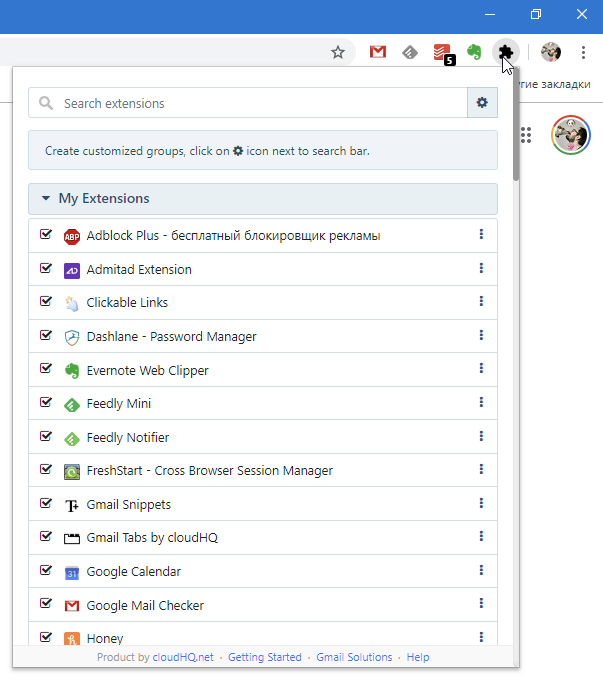Click the Feedly Mini icon
The width and height of the screenshot is (603, 684).
click(x=72, y=404)
